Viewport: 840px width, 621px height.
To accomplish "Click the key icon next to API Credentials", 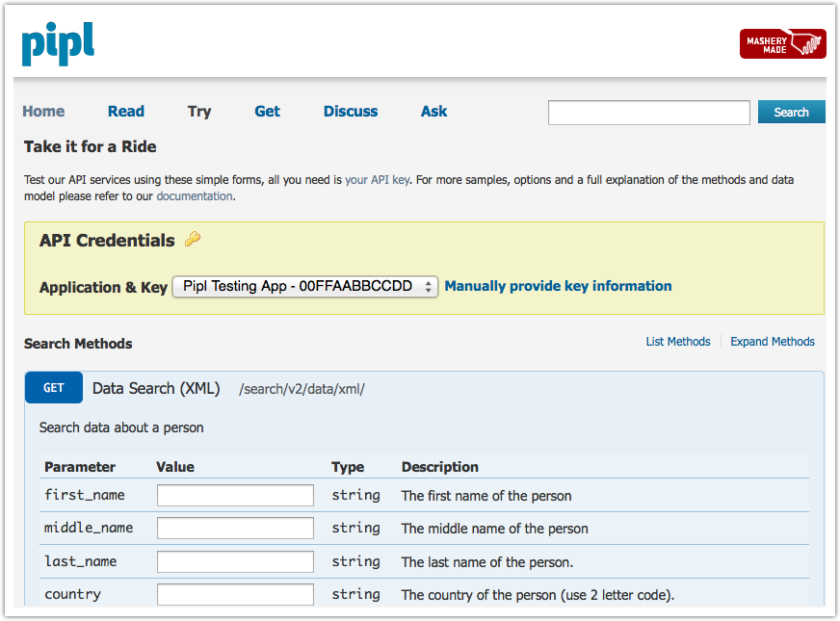I will point(192,239).
